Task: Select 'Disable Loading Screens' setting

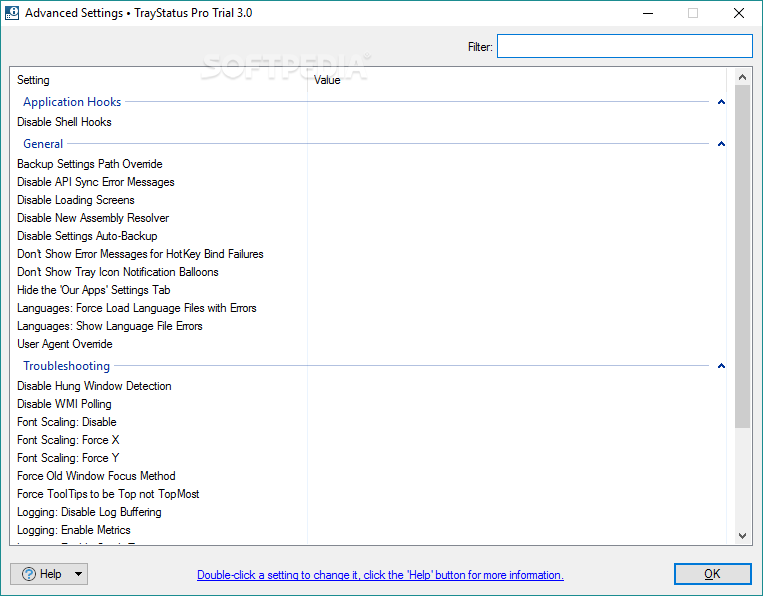Action: coord(76,199)
